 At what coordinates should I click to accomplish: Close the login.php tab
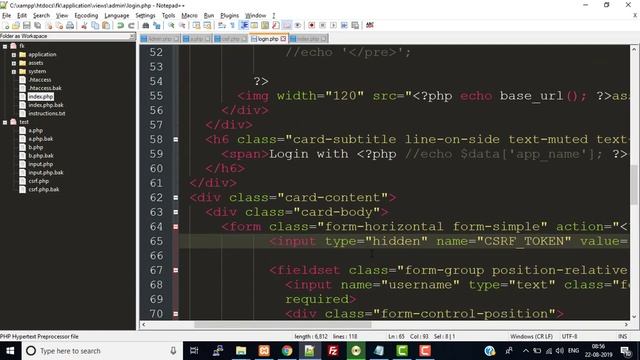click(x=283, y=39)
